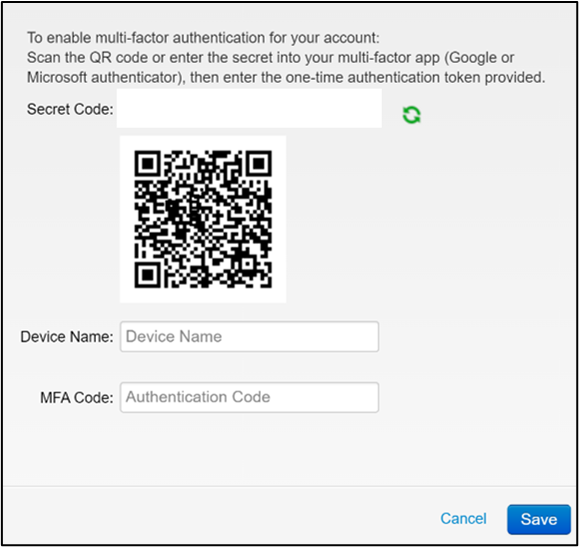Focus the Authentication Code input field
Viewport: 579px width, 547px height.
[249, 397]
